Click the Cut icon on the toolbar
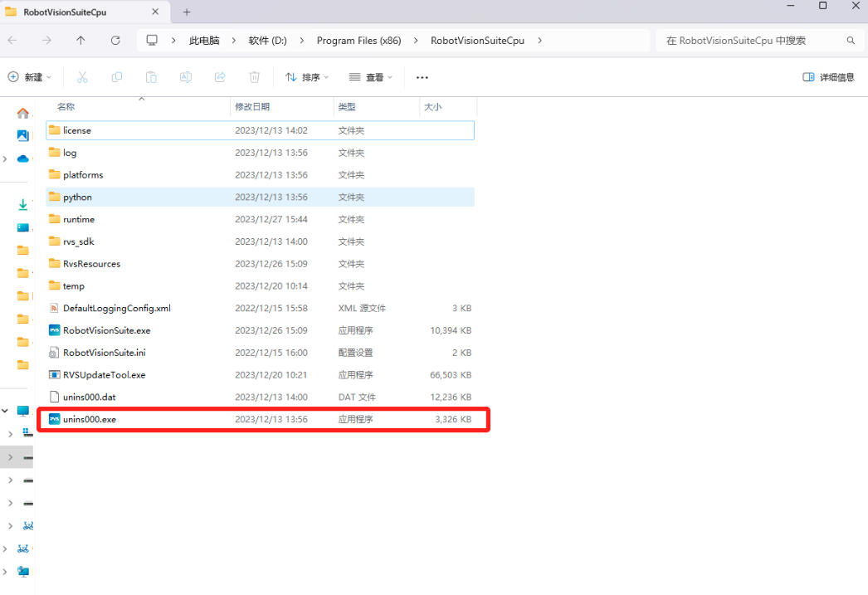 81,77
